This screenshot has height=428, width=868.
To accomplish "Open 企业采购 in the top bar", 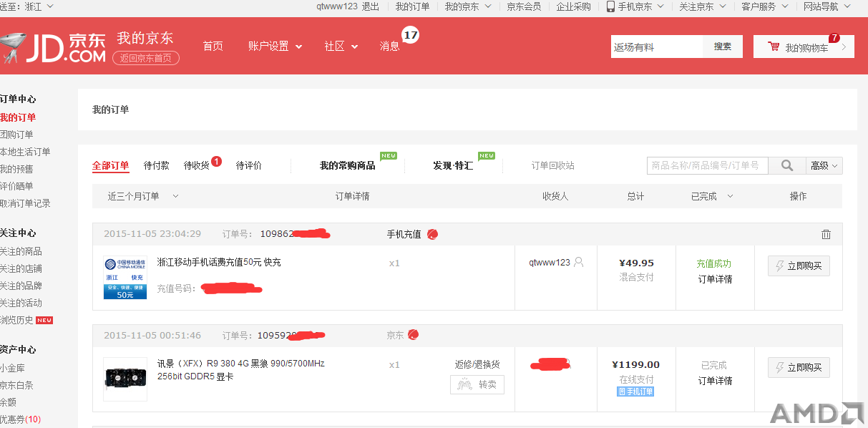I will [x=574, y=6].
